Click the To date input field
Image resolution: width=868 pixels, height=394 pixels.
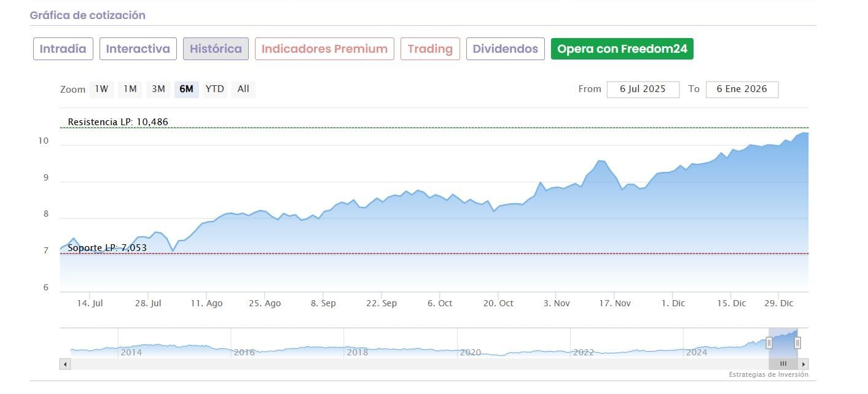pyautogui.click(x=741, y=89)
